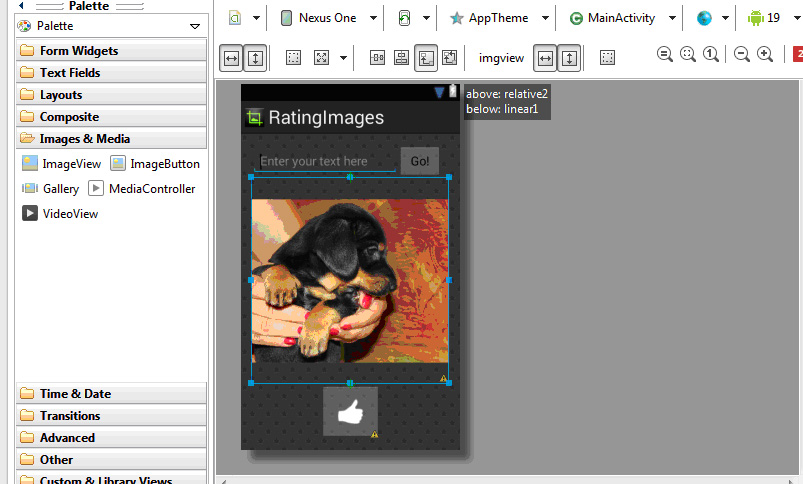Viewport: 803px width, 484px height.
Task: Select the ImageView palette widget
Action: 62,164
